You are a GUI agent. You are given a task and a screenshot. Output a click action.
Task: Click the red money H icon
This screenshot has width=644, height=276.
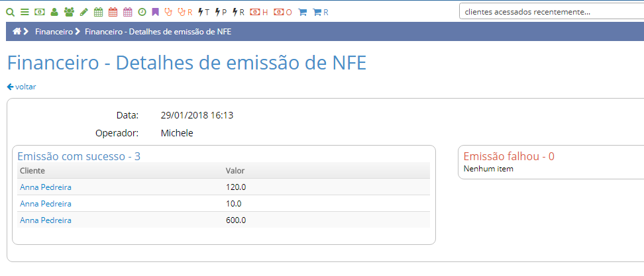[x=259, y=12]
